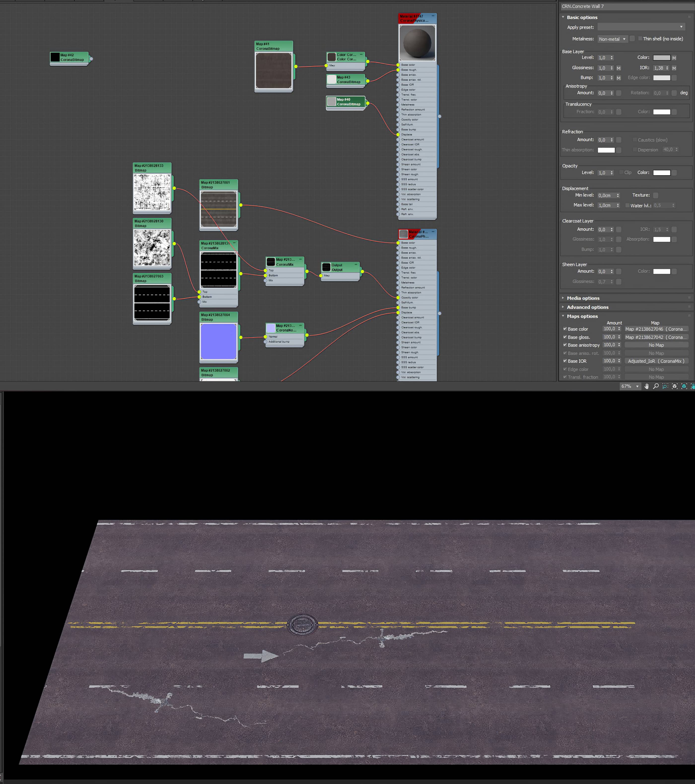Viewport: 695px width, 784px height.
Task: Activate the Zoom Region tool
Action: (x=665, y=386)
